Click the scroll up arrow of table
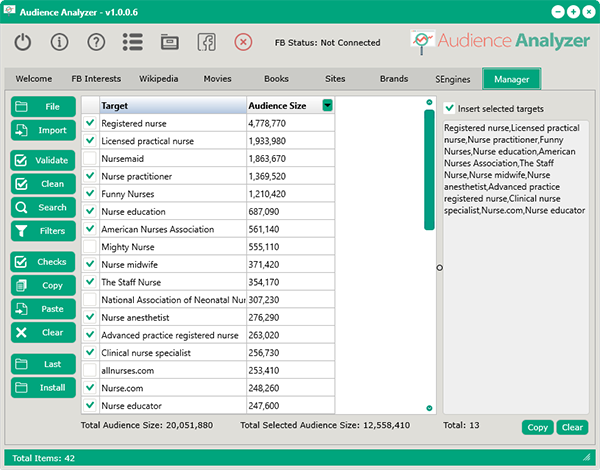 (429, 102)
